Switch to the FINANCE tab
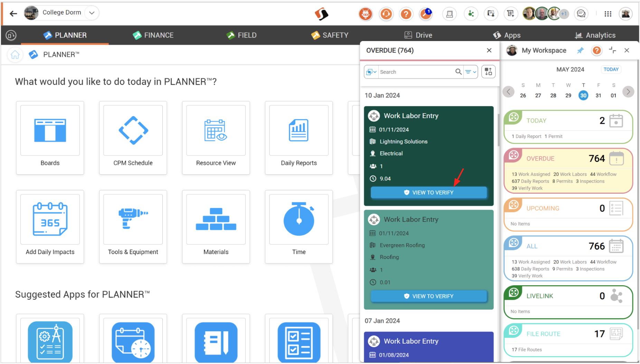Viewport: 640px width, 364px height. (x=153, y=35)
